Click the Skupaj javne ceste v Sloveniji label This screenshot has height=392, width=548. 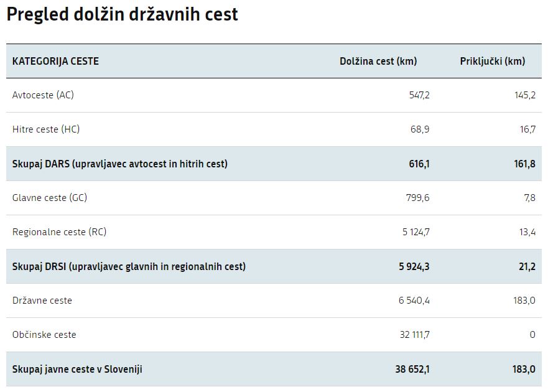(77, 369)
